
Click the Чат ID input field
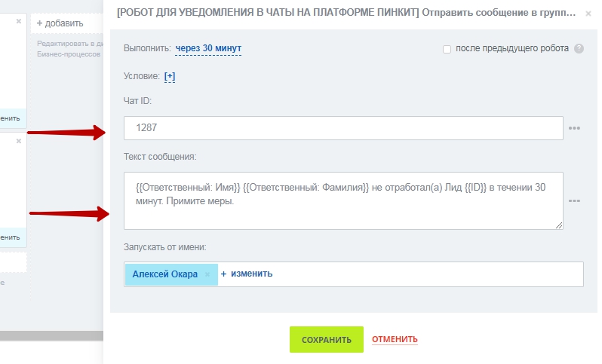(x=343, y=128)
